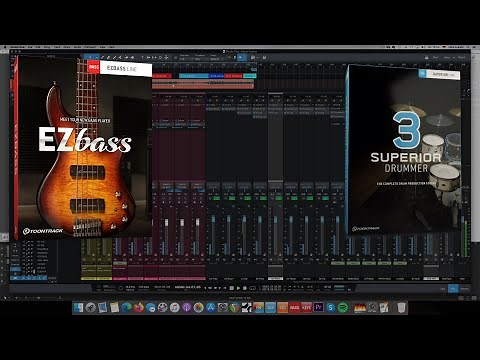
Task: Open Podcasts from the Dock
Action: coord(186,307)
